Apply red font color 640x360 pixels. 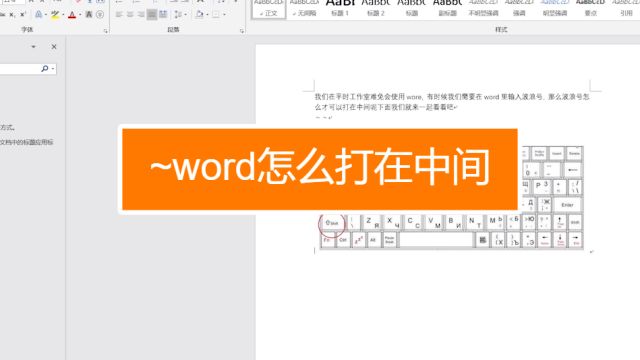click(72, 15)
